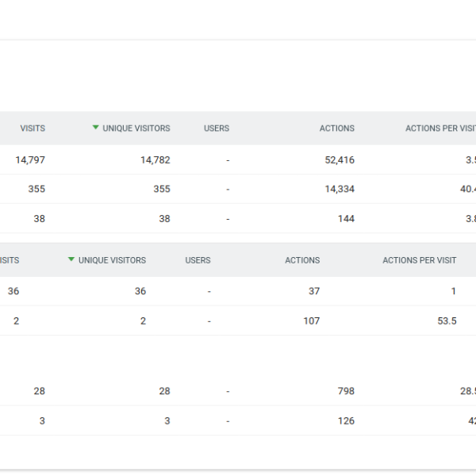This screenshot has height=476, width=476.
Task: Click 3 in the Visits column
Action: tap(42, 420)
